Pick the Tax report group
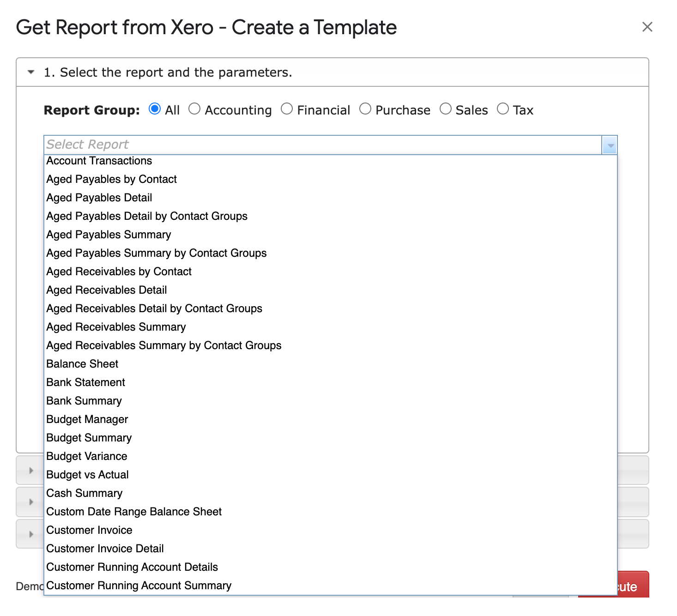This screenshot has height=616, width=677. point(503,109)
